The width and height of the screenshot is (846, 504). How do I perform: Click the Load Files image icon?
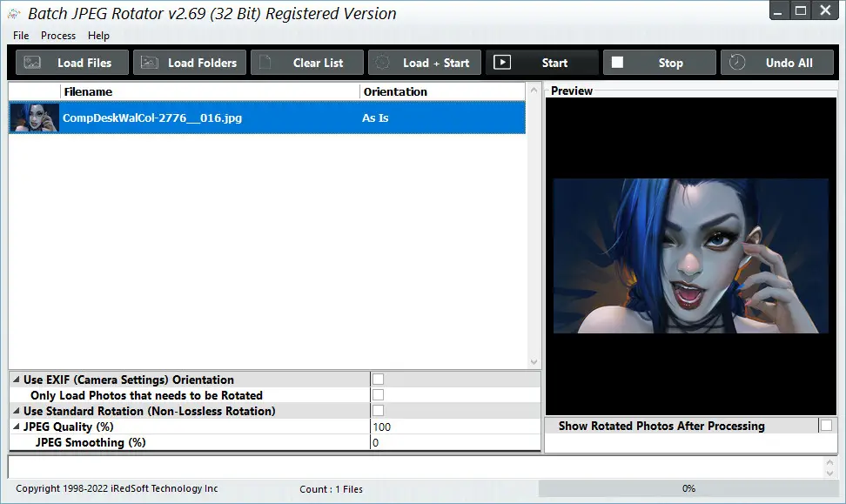coord(32,63)
